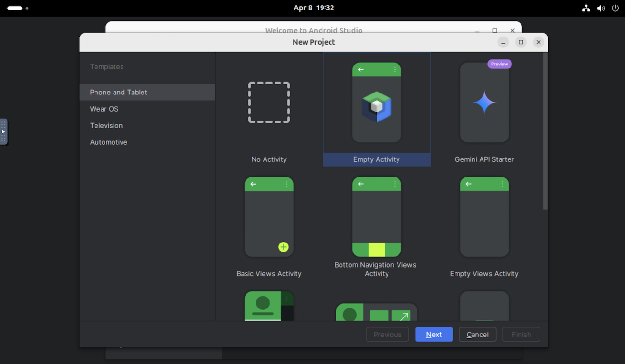The image size is (625, 364).
Task: Click the template list vertical scrollbar
Action: tap(545, 133)
